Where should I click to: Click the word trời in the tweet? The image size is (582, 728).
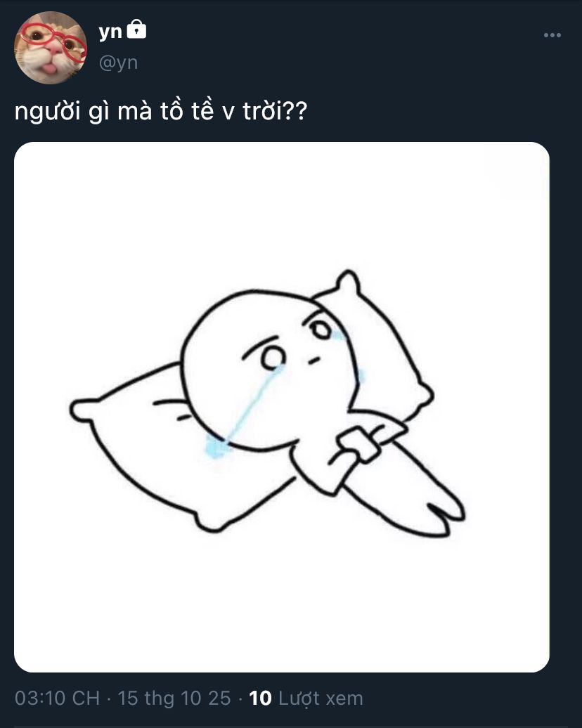(x=262, y=112)
